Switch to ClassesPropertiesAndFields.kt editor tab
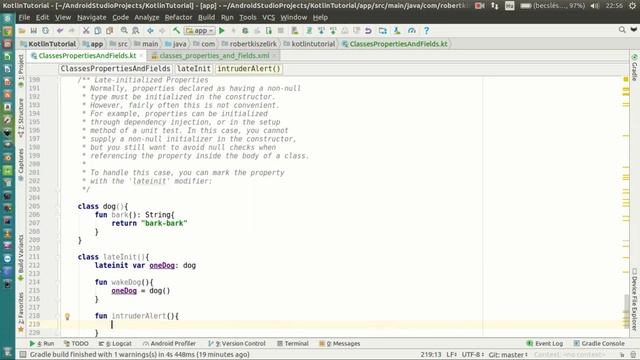Viewport: 640px width, 360px height. pyautogui.click(x=87, y=56)
